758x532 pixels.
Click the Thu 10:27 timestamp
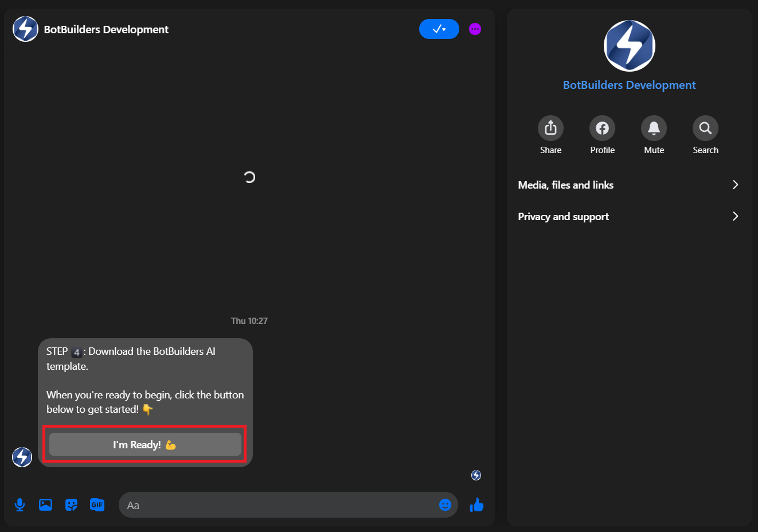[249, 321]
